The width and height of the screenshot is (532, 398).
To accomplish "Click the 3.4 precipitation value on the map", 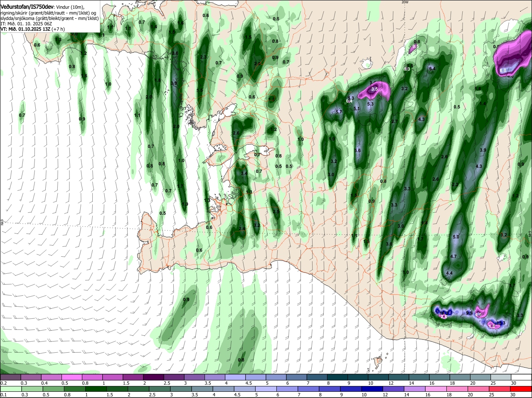I will (244, 173).
